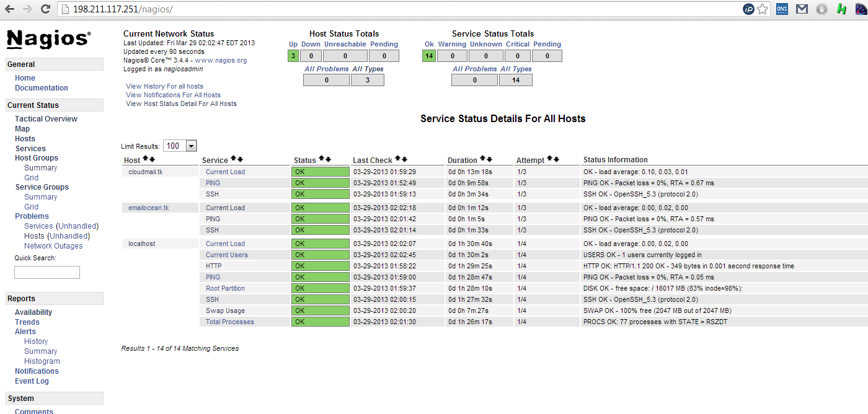This screenshot has width=868, height=414.
Task: Sort Host column ascending with up arrow
Action: tap(145, 159)
